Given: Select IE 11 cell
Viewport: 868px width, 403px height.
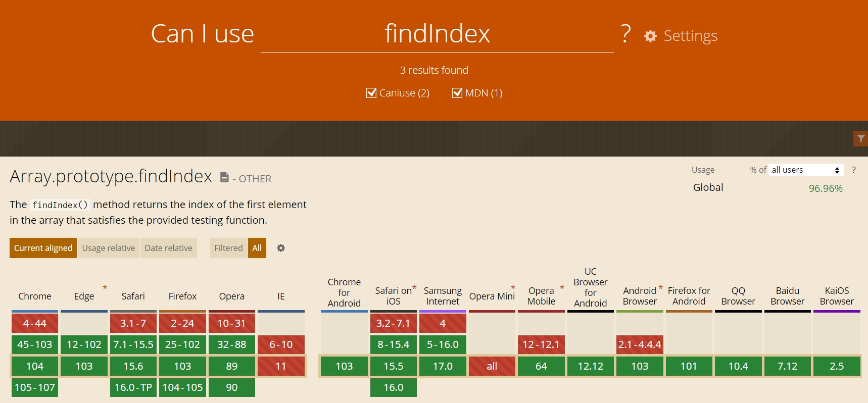Looking at the screenshot, I should [x=281, y=366].
